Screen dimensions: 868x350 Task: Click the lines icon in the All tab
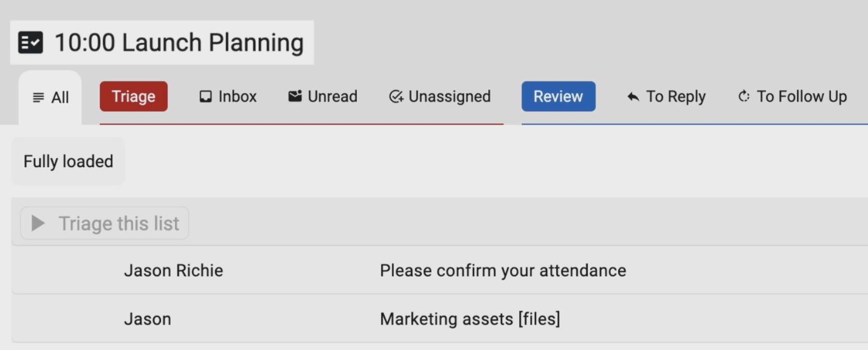(38, 98)
